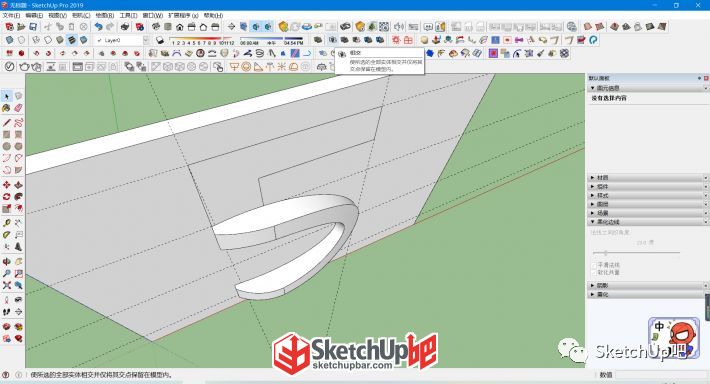Activate the Move tool
This screenshot has width=710, height=384.
click(x=6, y=185)
